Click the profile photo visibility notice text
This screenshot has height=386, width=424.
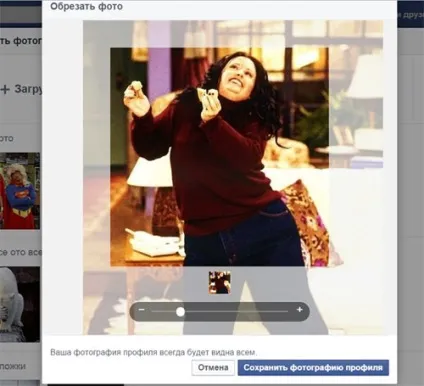[154, 352]
